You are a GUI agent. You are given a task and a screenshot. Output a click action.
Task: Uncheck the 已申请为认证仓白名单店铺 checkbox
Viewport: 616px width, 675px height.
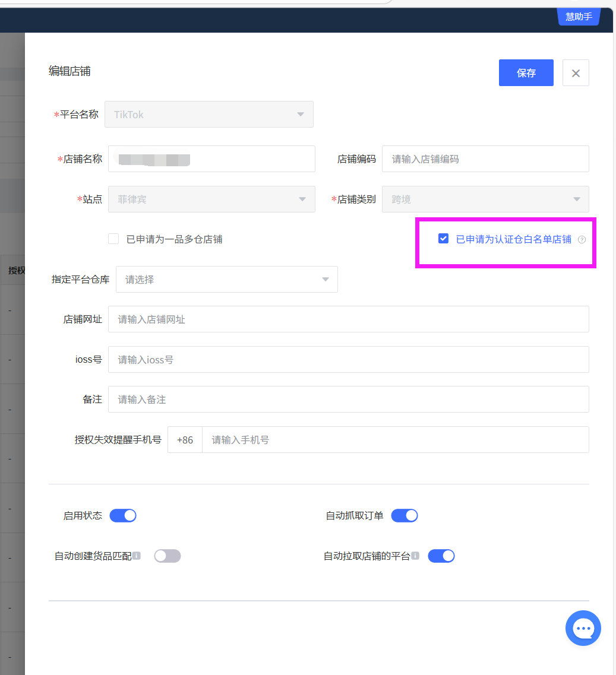point(443,239)
